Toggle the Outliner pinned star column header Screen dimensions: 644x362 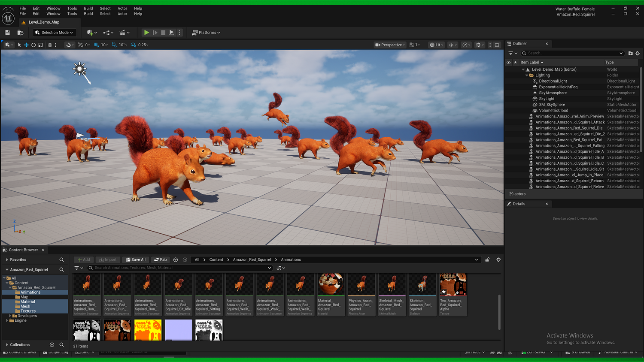[516, 63]
